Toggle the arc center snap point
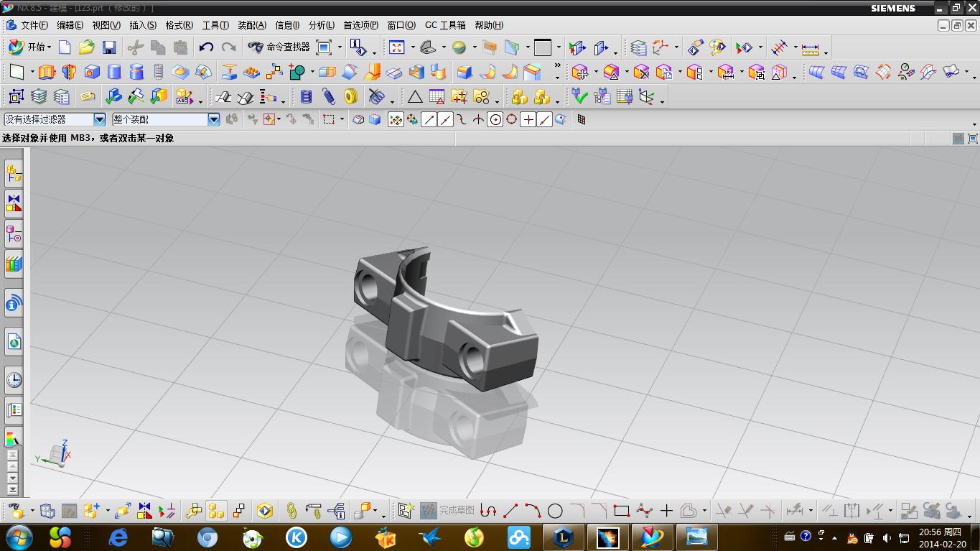 point(495,120)
